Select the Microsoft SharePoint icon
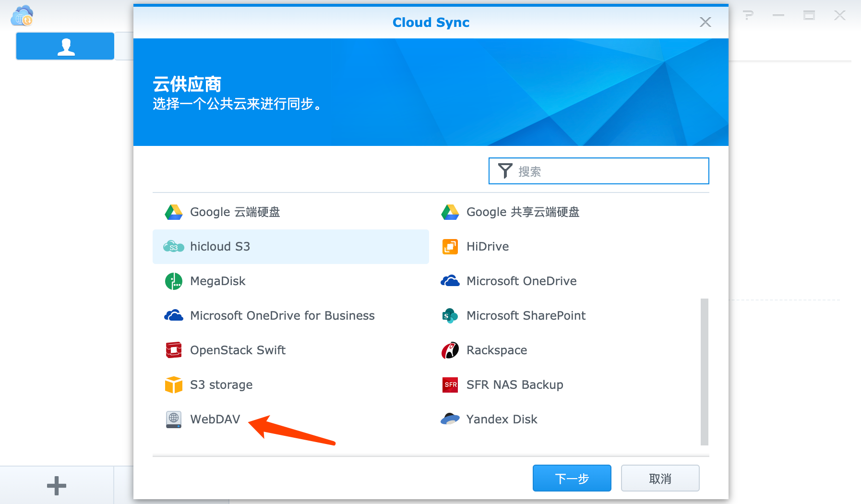This screenshot has width=861, height=504. point(450,315)
